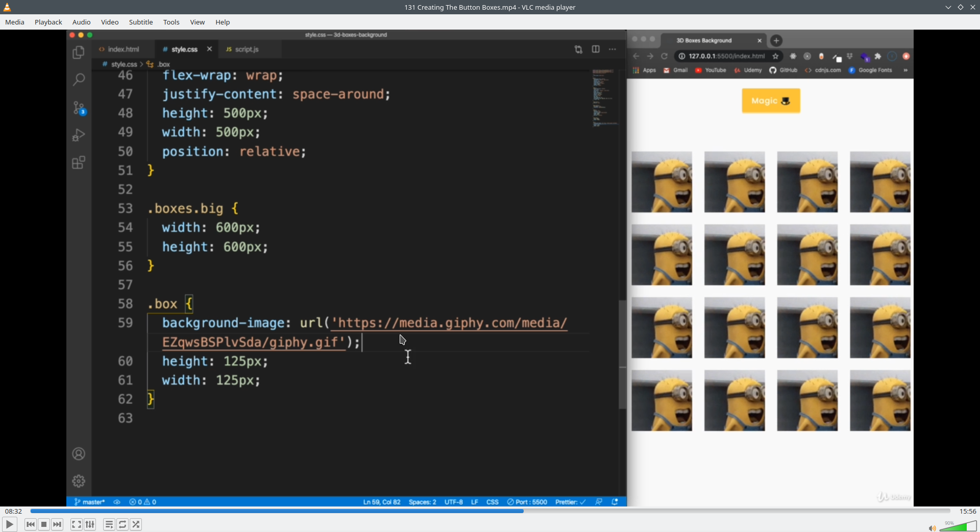Click the browser address bar
This screenshot has width=980, height=532.
[727, 56]
